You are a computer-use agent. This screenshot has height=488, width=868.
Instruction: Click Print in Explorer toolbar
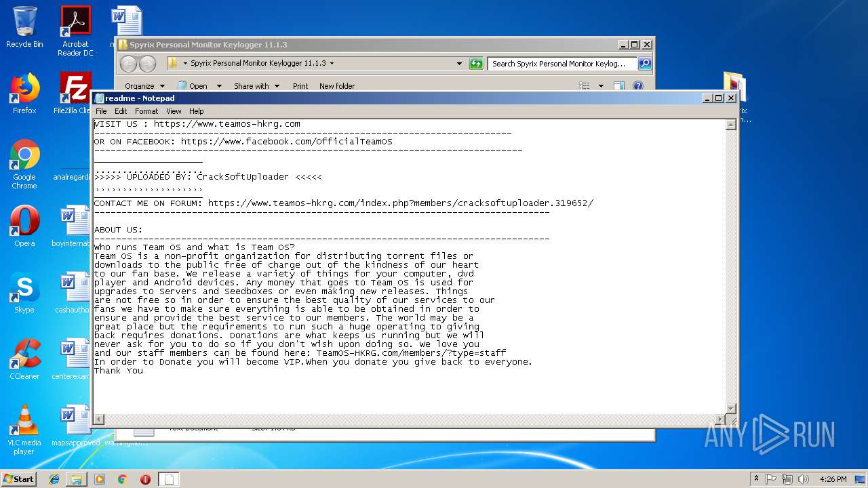(300, 86)
